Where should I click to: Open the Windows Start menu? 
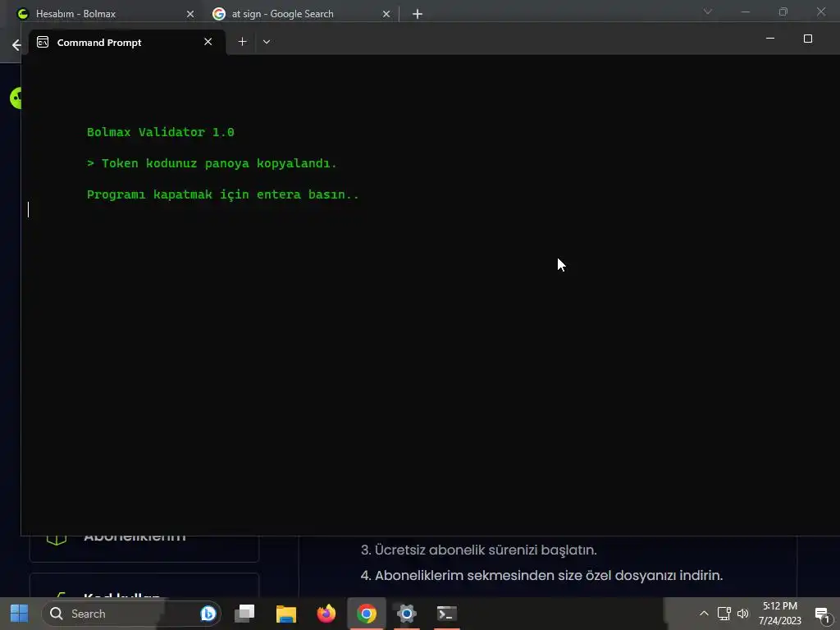[20, 614]
